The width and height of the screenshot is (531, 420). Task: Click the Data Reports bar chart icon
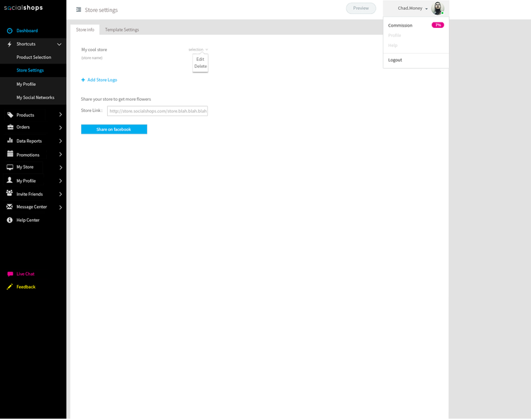(x=10, y=140)
